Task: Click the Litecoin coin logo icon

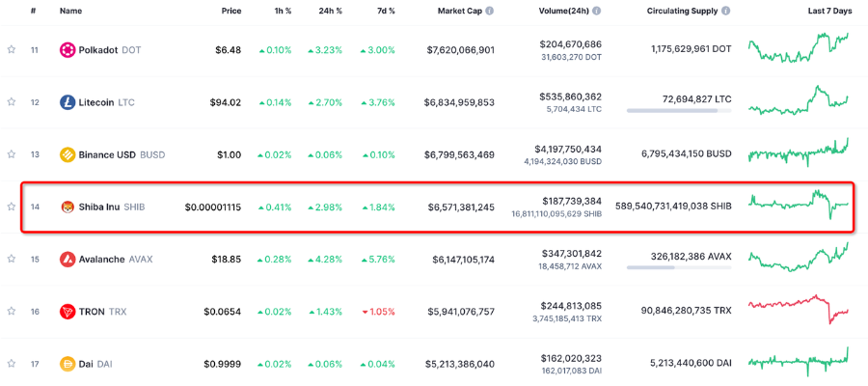Action: point(68,102)
